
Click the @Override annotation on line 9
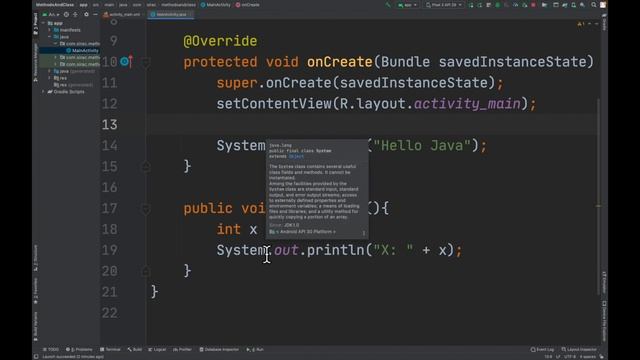[x=220, y=41]
